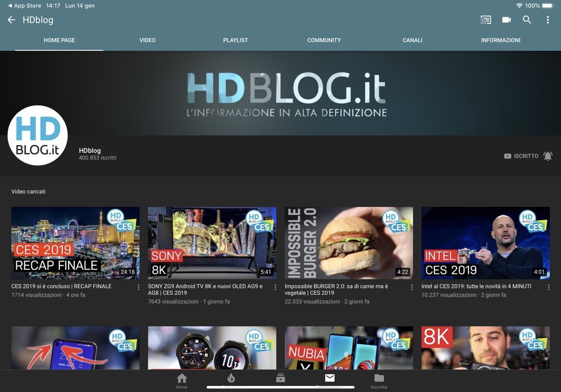Viewport: 561px width, 392px height.
Task: Open the Subscriptions icon in bottom bar
Action: tap(281, 378)
